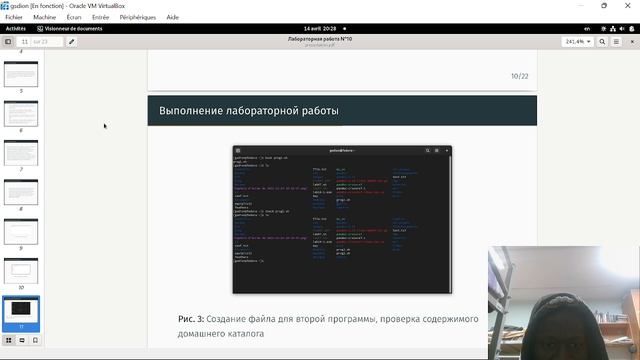Screen dimensions: 640x360
Task: Activate the annotation pencil tool
Action: pyautogui.click(x=71, y=42)
